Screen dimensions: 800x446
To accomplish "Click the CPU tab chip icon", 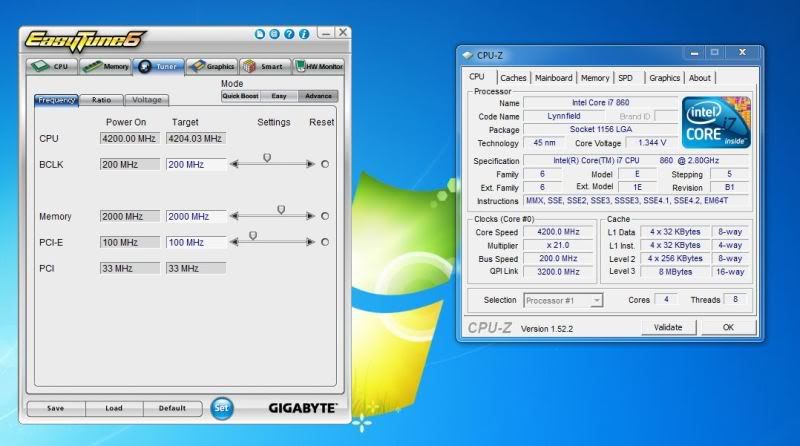I will point(40,66).
